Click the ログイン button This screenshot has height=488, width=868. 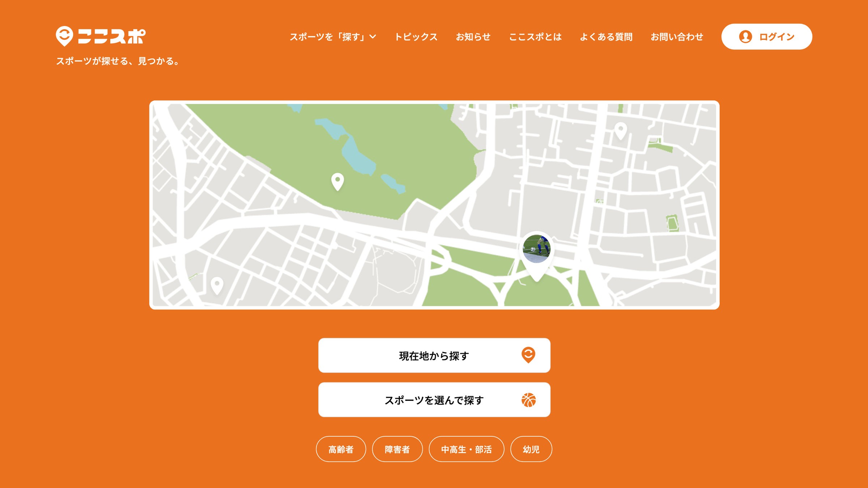click(767, 37)
